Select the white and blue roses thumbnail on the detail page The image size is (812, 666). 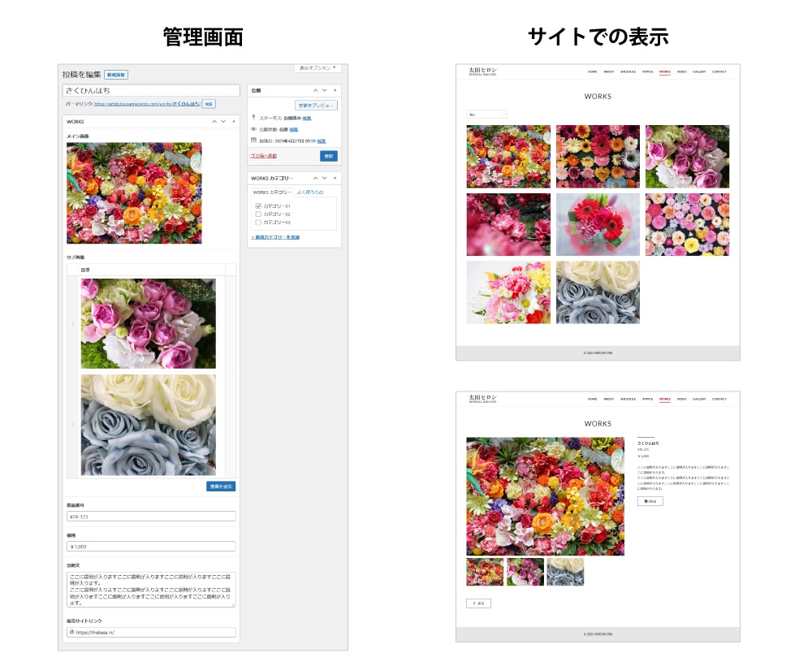click(x=565, y=572)
